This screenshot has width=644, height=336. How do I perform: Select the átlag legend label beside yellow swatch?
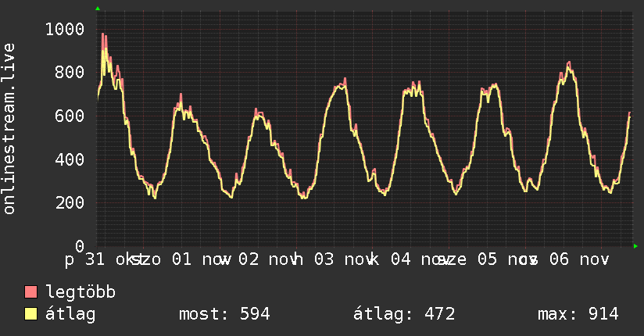click(x=70, y=314)
